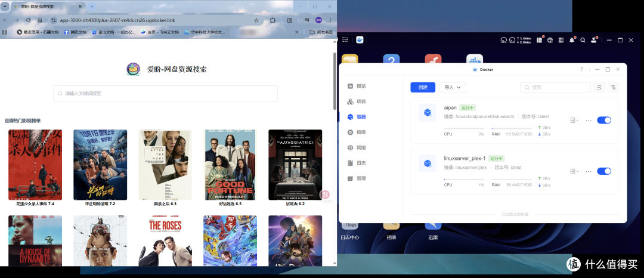Screen dimensions: 644x278
Task: Open the 毕正明的证明 movie poster
Action: coord(100,165)
